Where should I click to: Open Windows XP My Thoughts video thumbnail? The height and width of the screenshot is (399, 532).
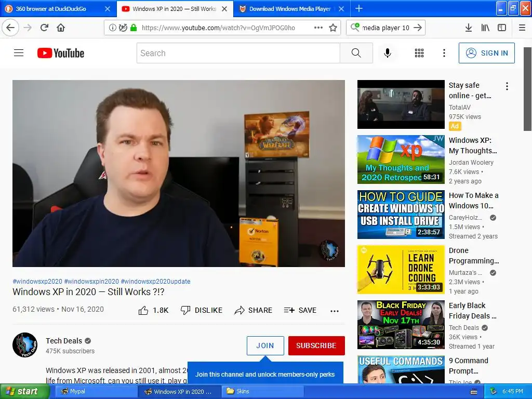(401, 159)
